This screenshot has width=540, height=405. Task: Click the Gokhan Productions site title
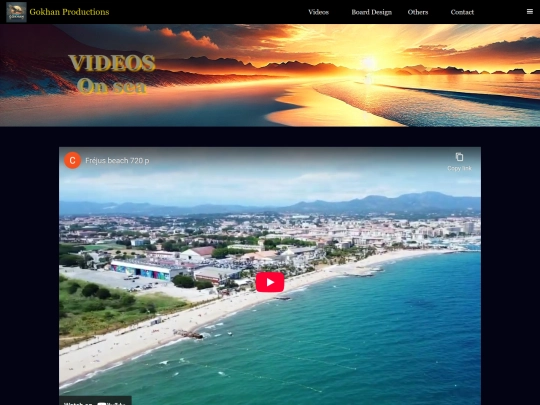[69, 12]
